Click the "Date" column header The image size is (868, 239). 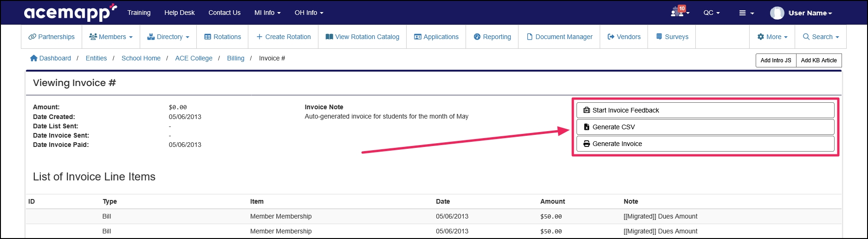[443, 201]
